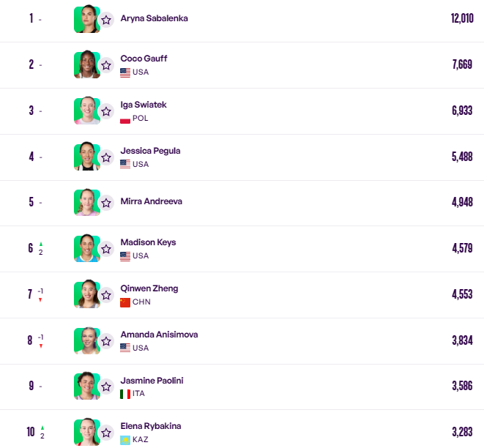484x448 pixels.
Task: Click the Qinwen Zheng player name
Action: 149,288
